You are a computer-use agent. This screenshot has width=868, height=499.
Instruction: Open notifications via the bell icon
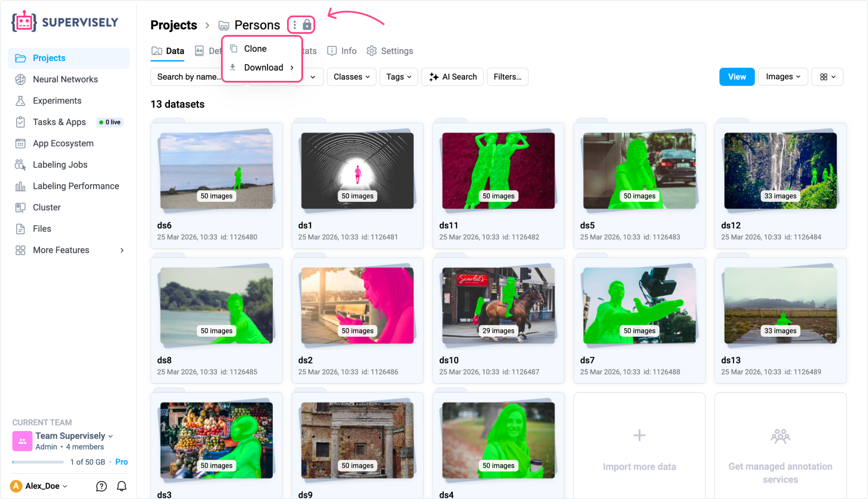coord(121,486)
